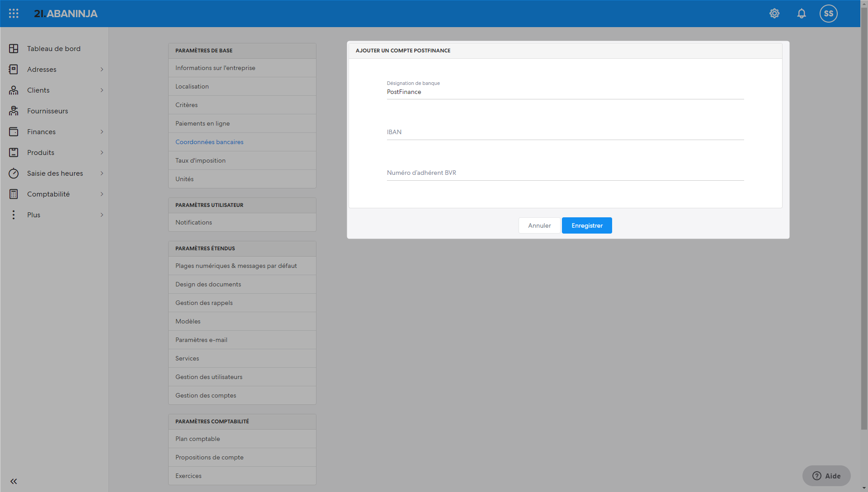
Task: Click the Numéro d'adhérent BVR field
Action: tap(565, 173)
